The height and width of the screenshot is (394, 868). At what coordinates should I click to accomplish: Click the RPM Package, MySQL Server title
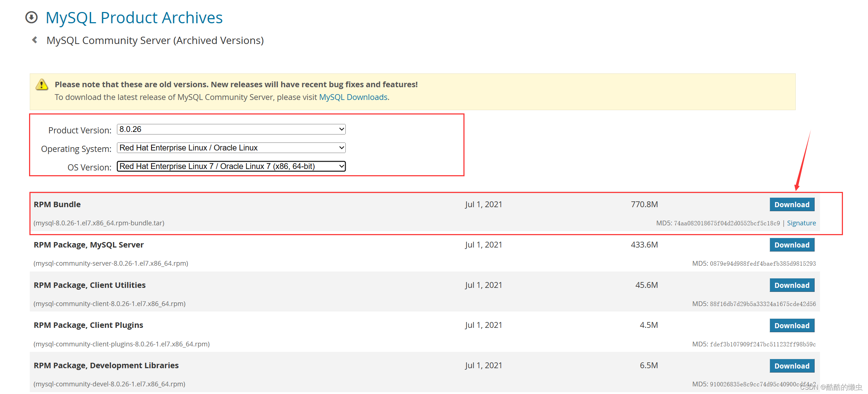pyautogui.click(x=89, y=245)
